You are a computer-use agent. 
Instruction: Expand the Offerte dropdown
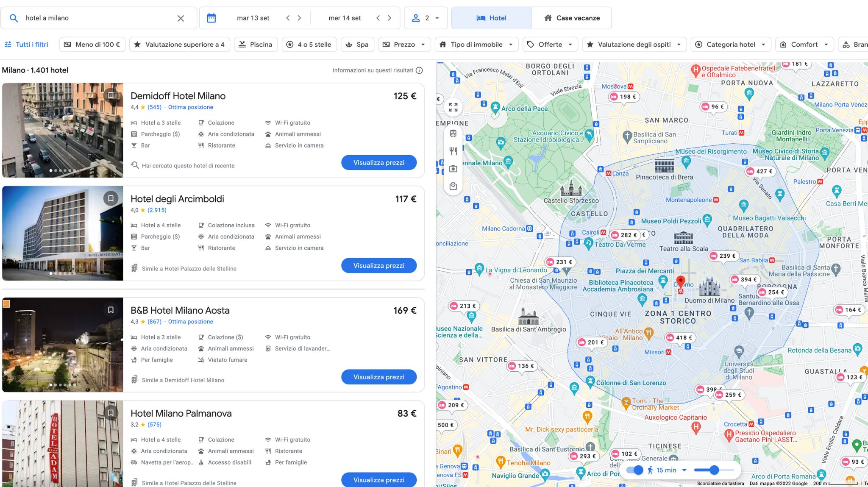pos(550,45)
